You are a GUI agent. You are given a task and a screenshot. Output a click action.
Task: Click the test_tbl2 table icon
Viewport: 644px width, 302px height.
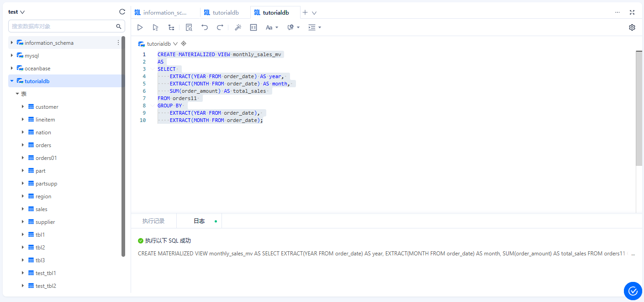tap(31, 286)
